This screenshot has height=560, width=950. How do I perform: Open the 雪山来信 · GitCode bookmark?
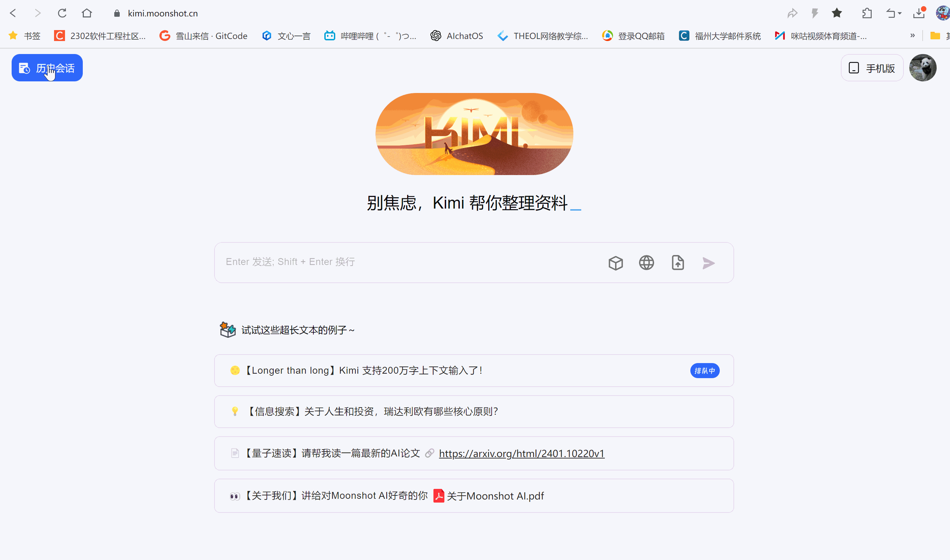pos(203,36)
